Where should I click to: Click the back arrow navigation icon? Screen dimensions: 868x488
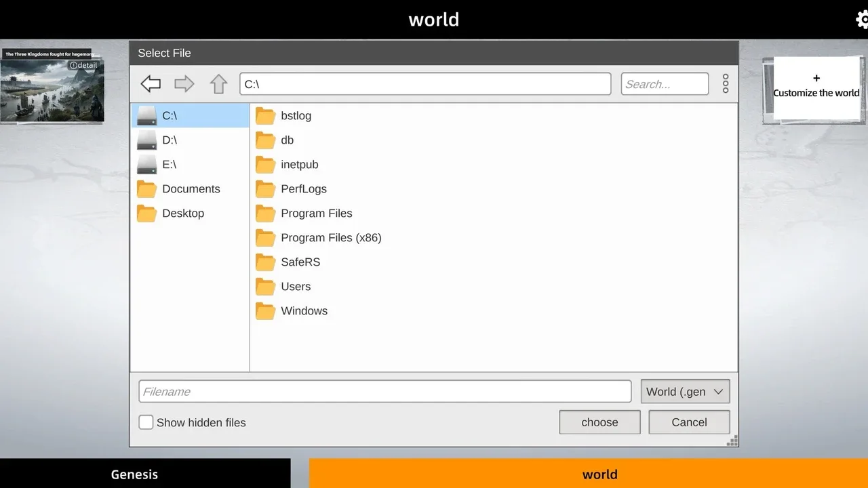coord(151,84)
